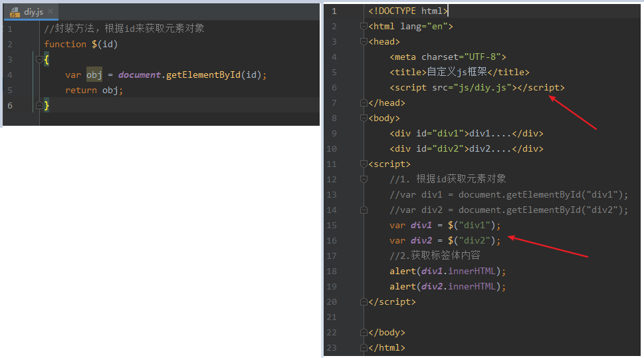Image resolution: width=644 pixels, height=358 pixels.
Task: Click alert(div2.innerHTML) statement
Action: coord(448,287)
